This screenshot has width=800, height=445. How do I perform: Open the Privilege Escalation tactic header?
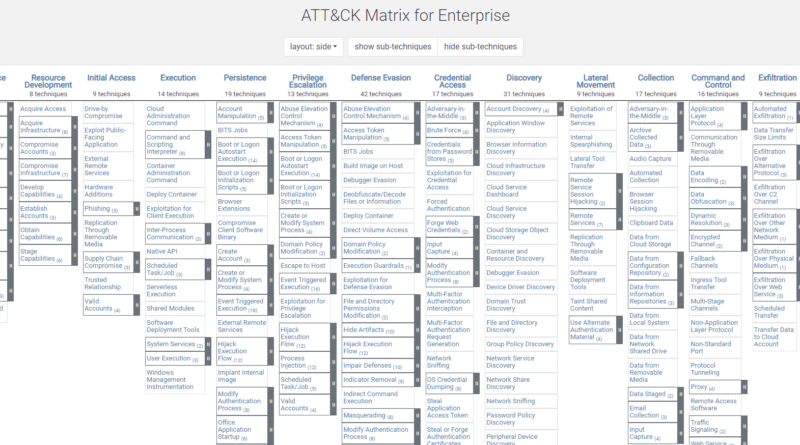point(308,81)
